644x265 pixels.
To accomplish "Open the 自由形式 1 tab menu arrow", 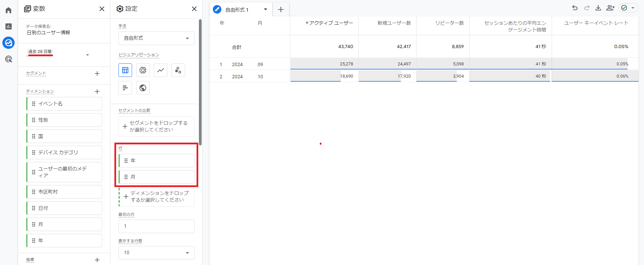I will pyautogui.click(x=265, y=9).
